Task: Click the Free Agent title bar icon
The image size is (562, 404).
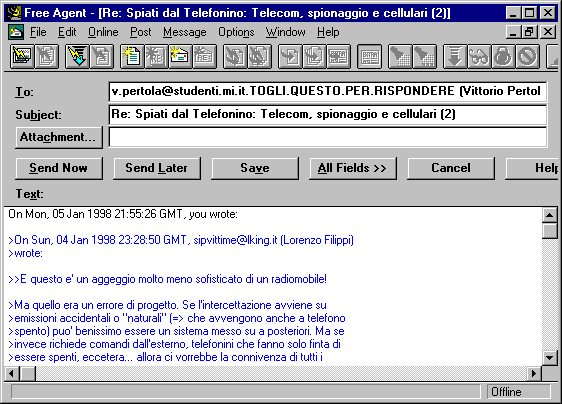Action: click(x=14, y=13)
